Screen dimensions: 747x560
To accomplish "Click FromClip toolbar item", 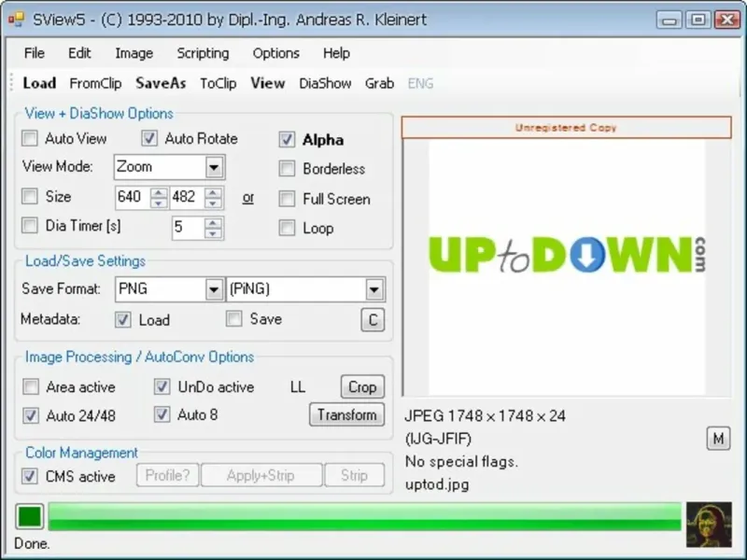I will tap(95, 83).
